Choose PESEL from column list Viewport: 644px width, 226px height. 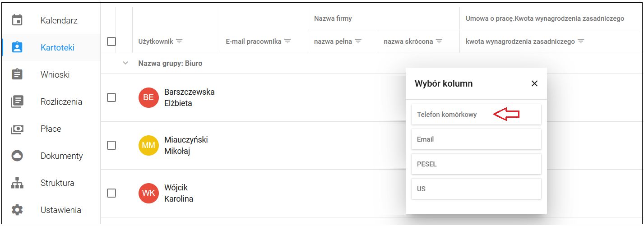476,164
